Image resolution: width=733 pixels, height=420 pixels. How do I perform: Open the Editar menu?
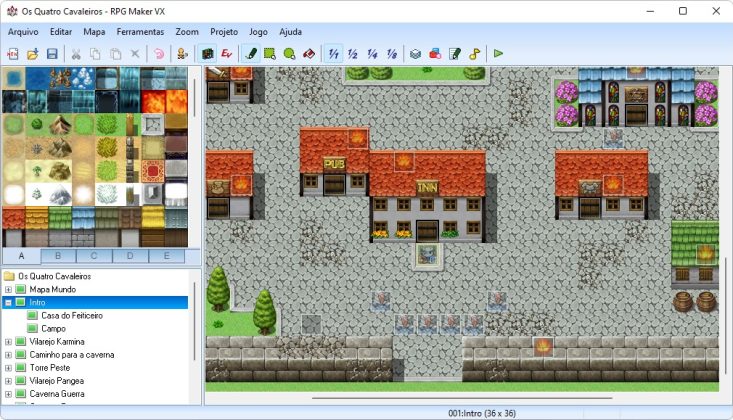click(61, 32)
